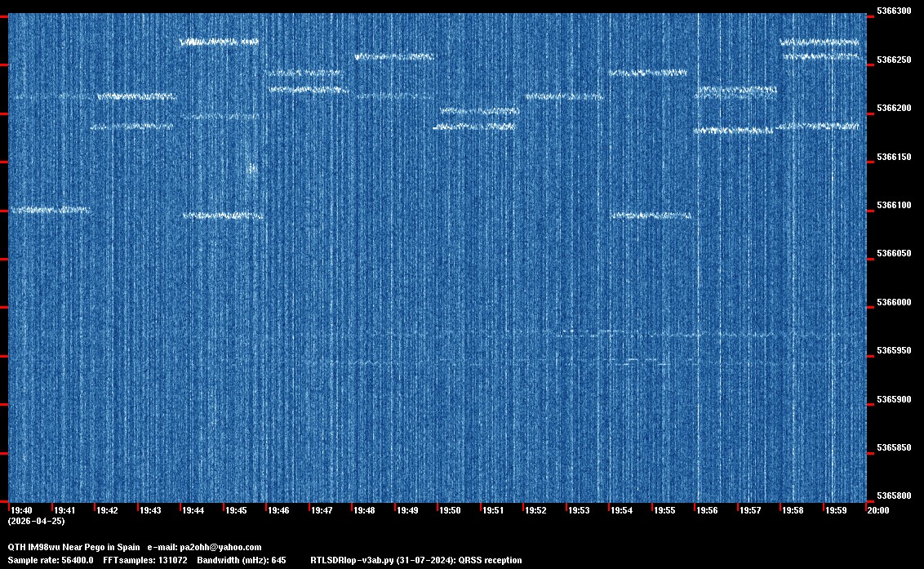Click the 5366050 frequency label
This screenshot has width=924, height=569.
[894, 253]
